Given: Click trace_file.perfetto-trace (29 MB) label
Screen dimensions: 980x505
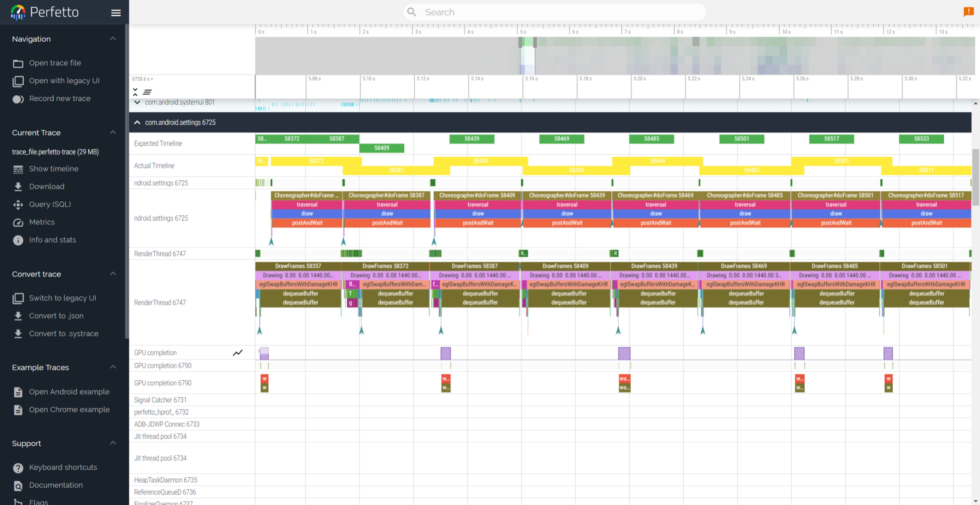Looking at the screenshot, I should coord(55,152).
